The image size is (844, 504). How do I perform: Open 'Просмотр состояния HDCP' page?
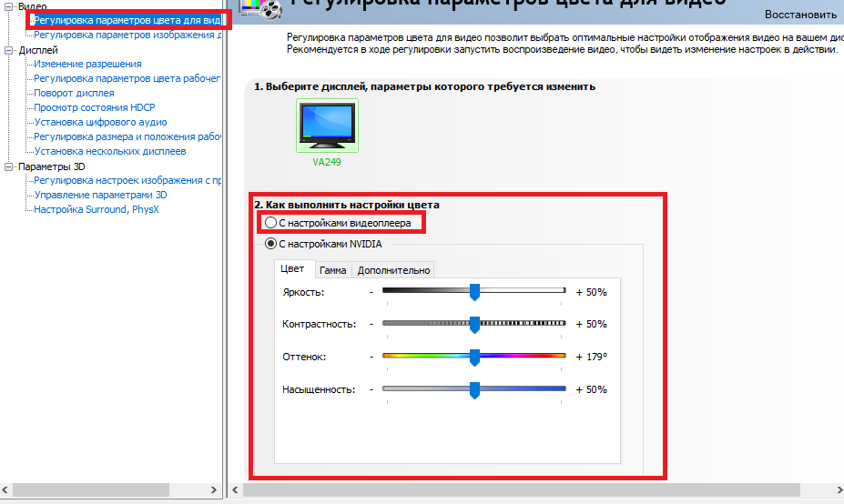pos(95,107)
